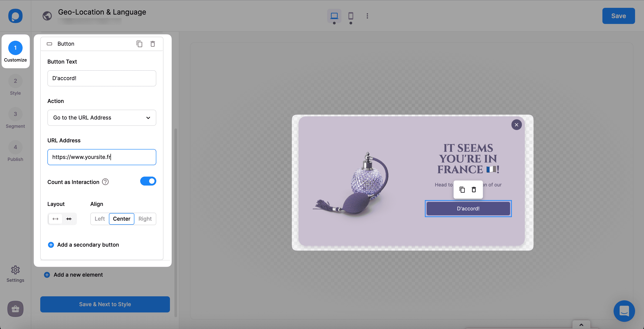This screenshot has height=329, width=644.
Task: Click the URL Address input field
Action: click(102, 157)
